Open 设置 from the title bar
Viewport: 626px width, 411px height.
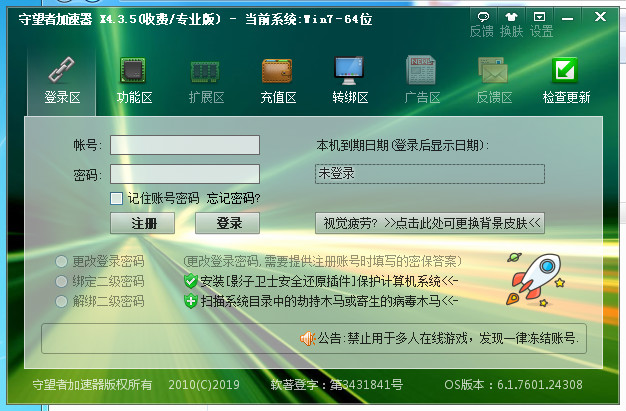(x=541, y=24)
